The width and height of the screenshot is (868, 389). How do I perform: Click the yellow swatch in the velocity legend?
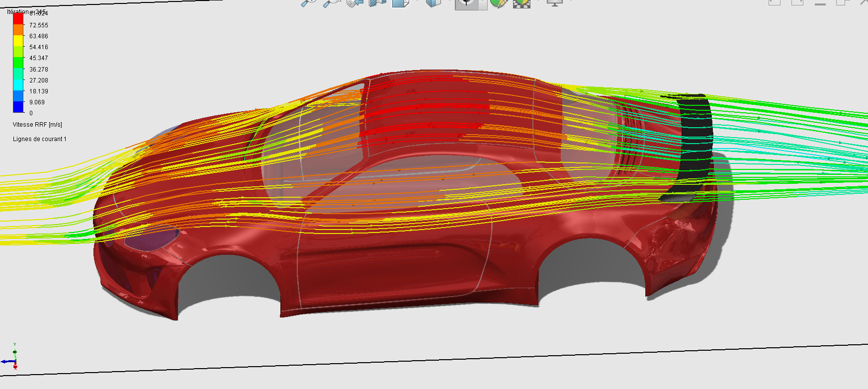tap(18, 41)
